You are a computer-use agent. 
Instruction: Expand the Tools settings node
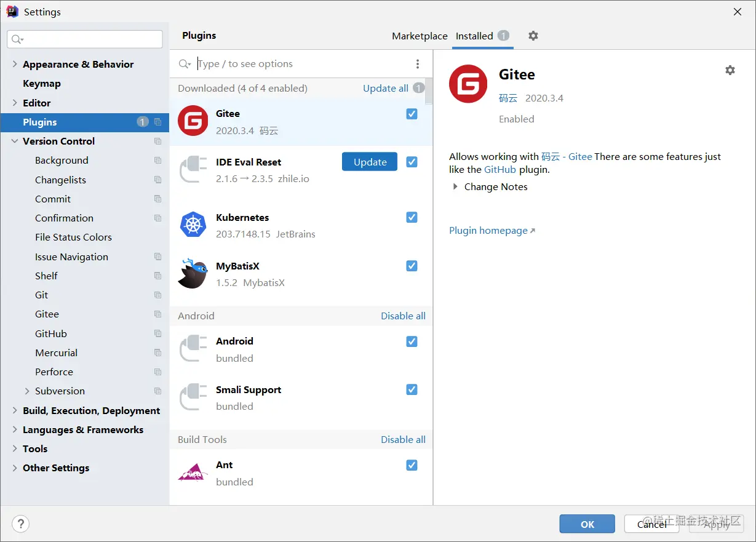tap(15, 448)
